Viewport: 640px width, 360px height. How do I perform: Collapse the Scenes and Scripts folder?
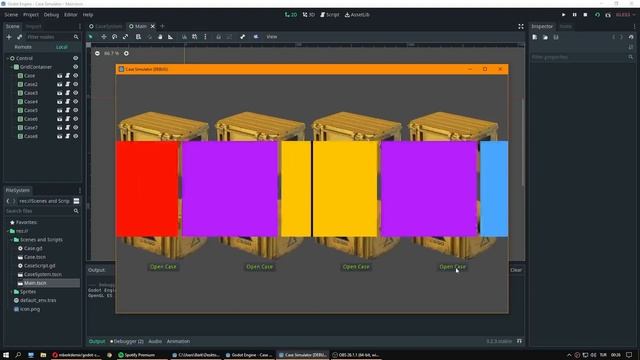coord(11,240)
